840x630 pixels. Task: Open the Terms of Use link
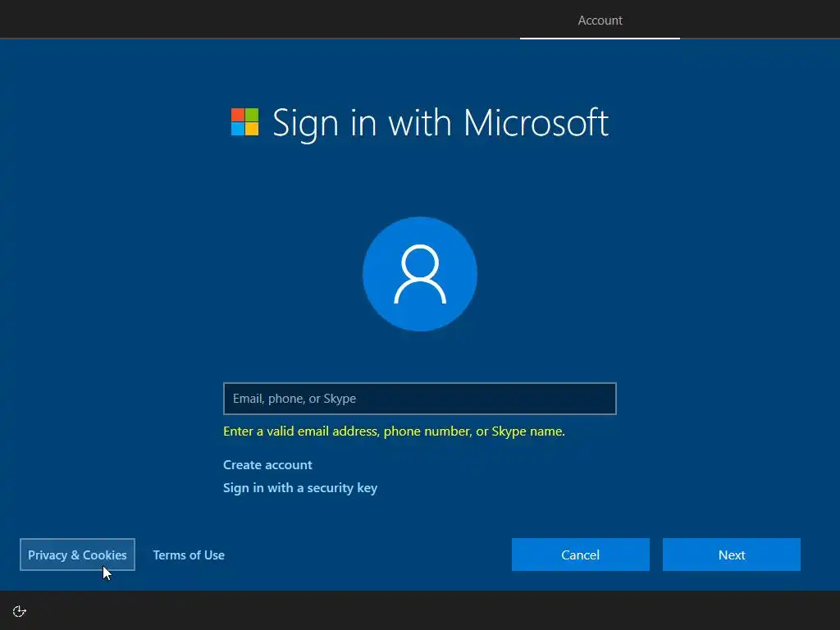pyautogui.click(x=189, y=555)
